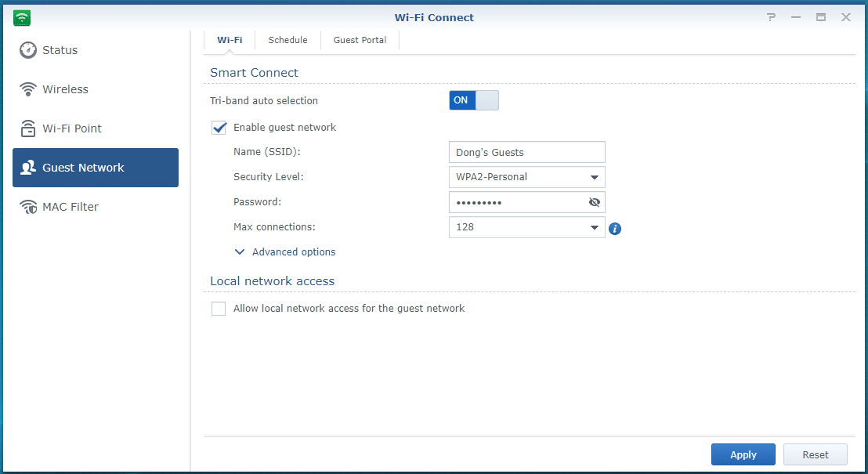
Task: Open the MAC Filter shield icon
Action: click(x=28, y=207)
